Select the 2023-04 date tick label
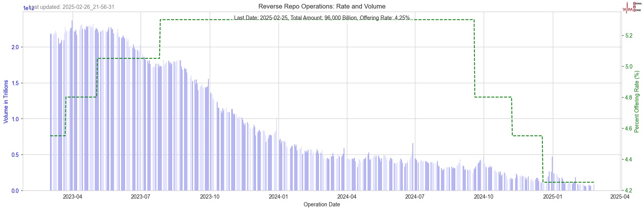This screenshot has height=211, width=644. coord(72,197)
